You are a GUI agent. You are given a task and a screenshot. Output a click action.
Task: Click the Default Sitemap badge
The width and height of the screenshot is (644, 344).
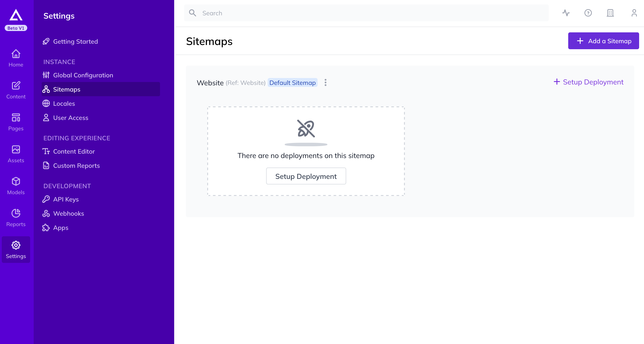pos(293,83)
